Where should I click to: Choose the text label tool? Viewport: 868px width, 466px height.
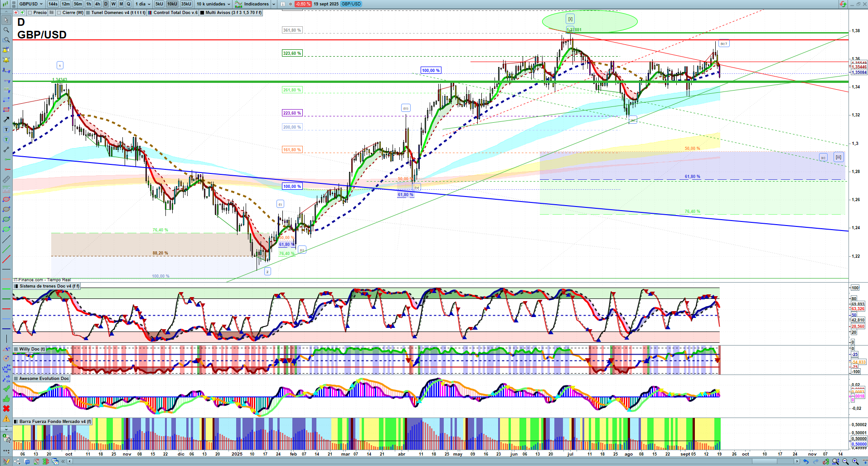click(x=6, y=130)
